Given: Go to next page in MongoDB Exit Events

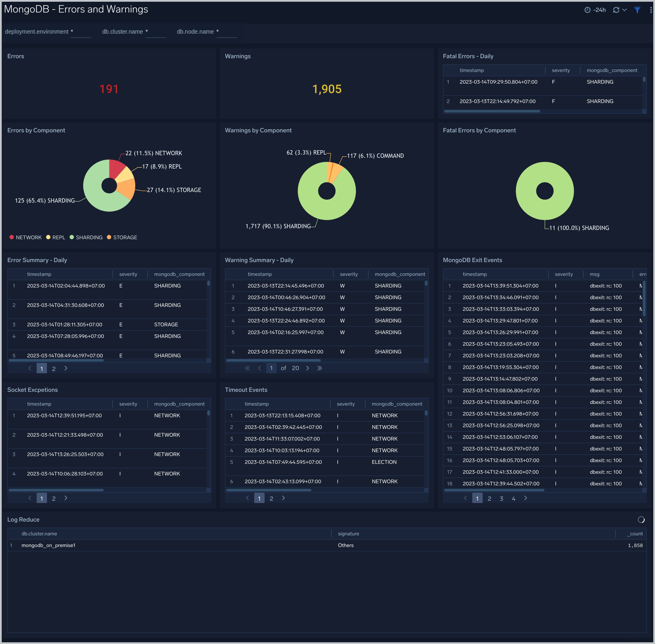Looking at the screenshot, I should 526,498.
